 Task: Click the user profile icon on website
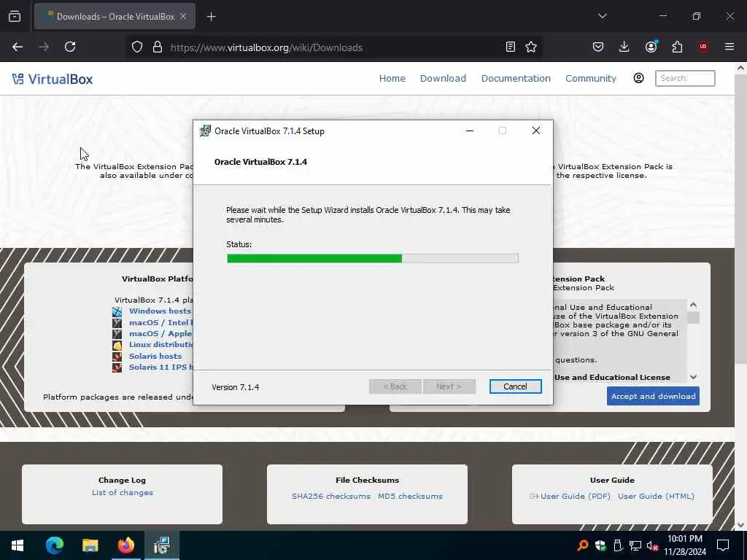[638, 78]
